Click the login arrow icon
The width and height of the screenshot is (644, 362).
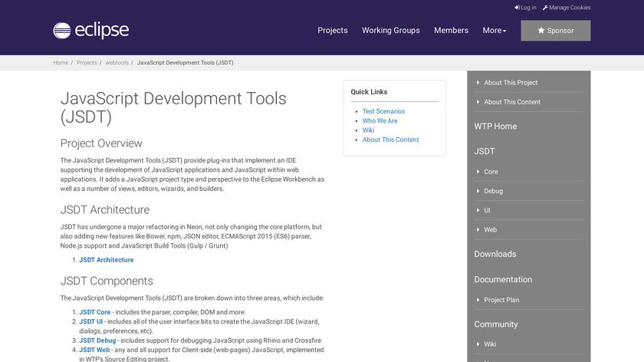point(517,8)
